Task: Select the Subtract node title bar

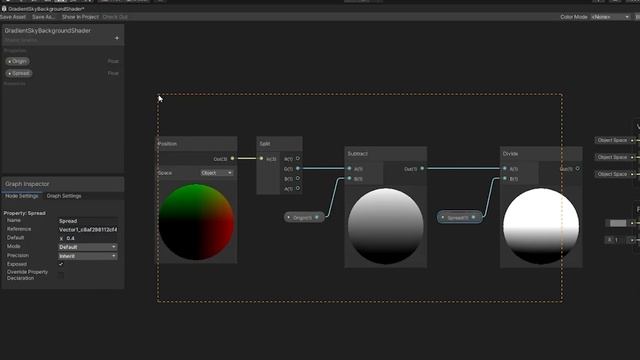Action: click(386, 153)
